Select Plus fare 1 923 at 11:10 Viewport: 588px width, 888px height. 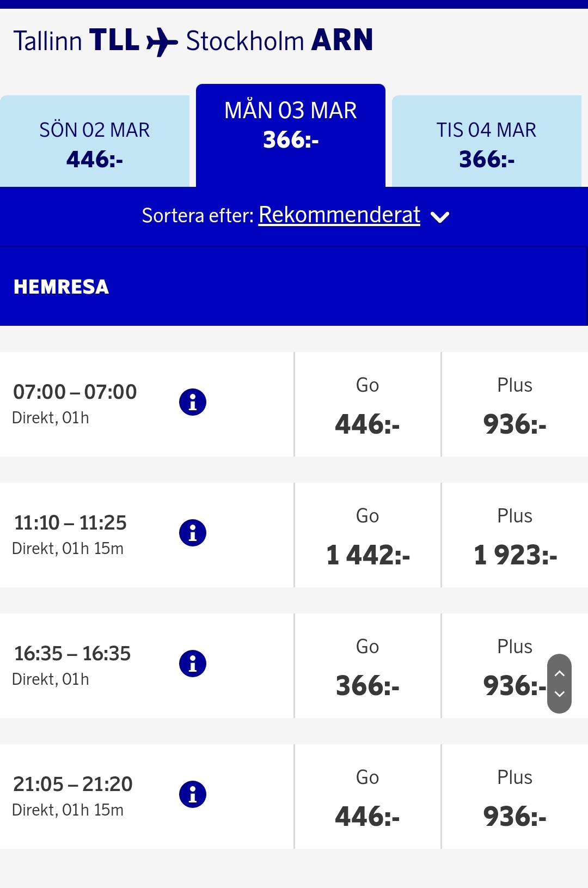[514, 536]
